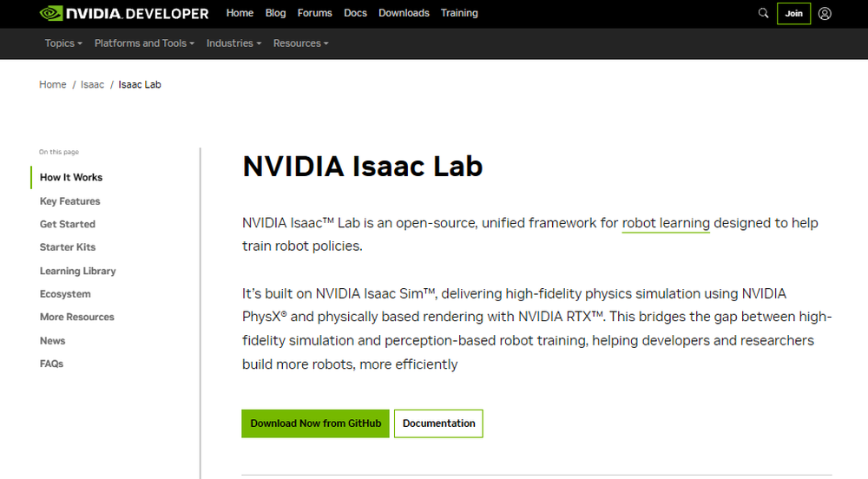868x479 pixels.
Task: Go to Forums in top navigation
Action: pyautogui.click(x=314, y=13)
